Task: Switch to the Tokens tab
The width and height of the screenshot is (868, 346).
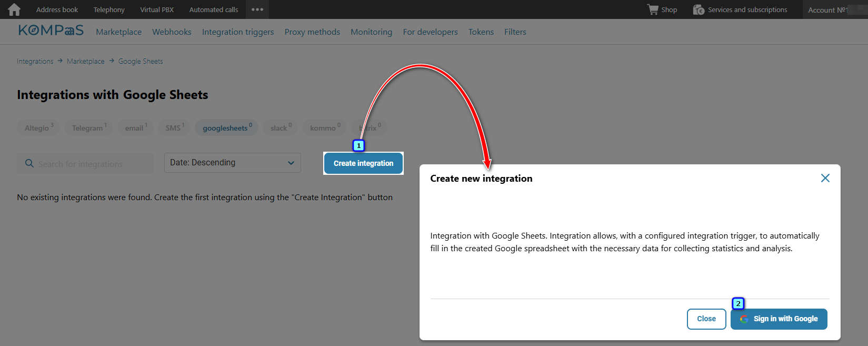Action: pyautogui.click(x=481, y=32)
